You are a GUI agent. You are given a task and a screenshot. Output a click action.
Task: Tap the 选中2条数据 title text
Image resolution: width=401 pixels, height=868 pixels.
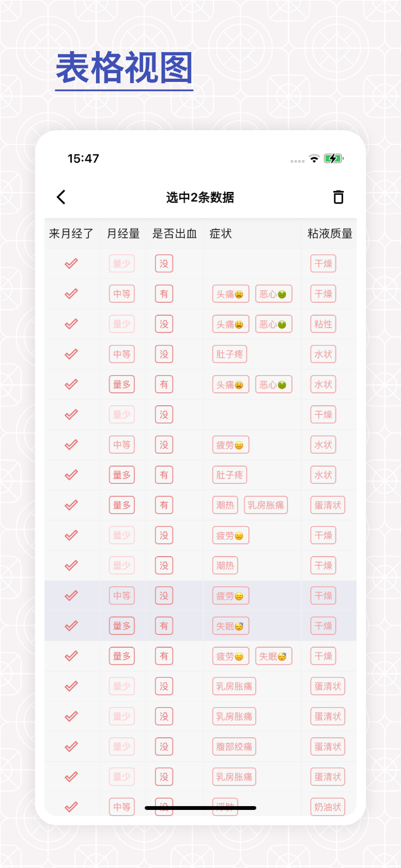[200, 197]
